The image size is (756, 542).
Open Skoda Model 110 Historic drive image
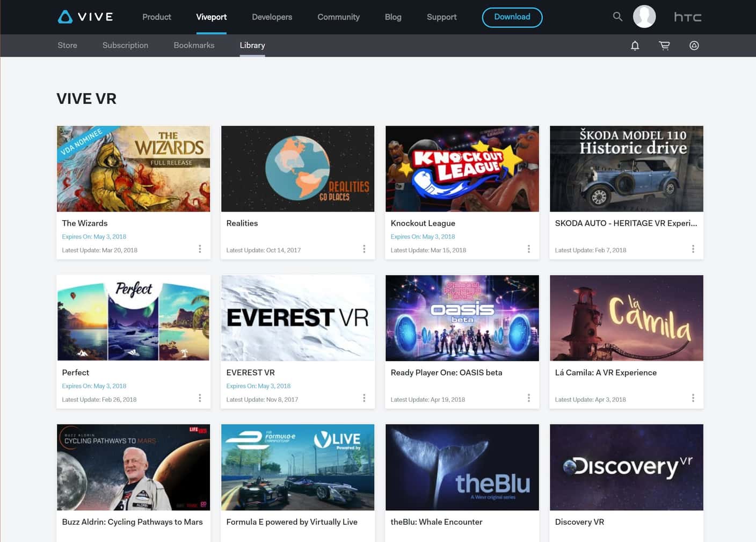[x=627, y=169]
